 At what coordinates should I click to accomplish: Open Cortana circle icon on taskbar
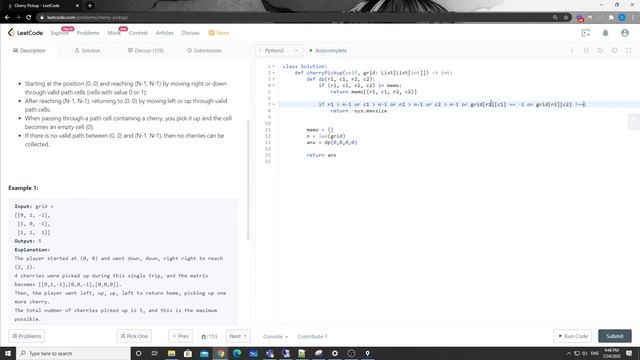click(x=138, y=353)
